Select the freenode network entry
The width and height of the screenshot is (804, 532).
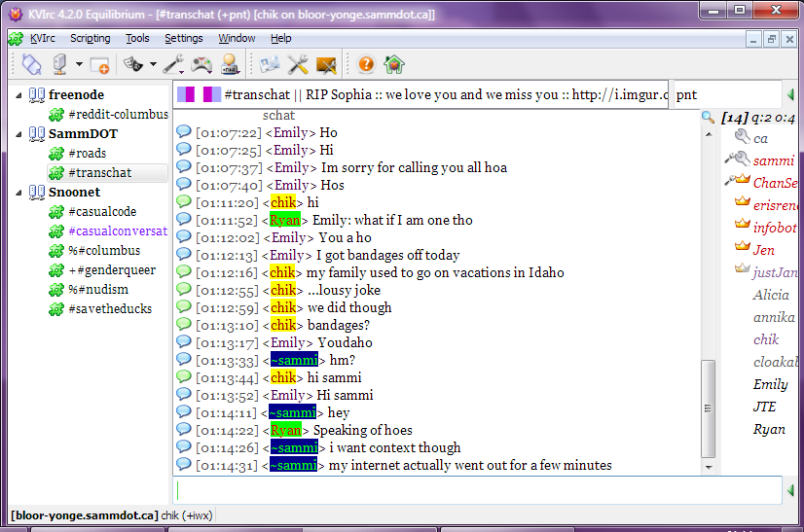(76, 94)
